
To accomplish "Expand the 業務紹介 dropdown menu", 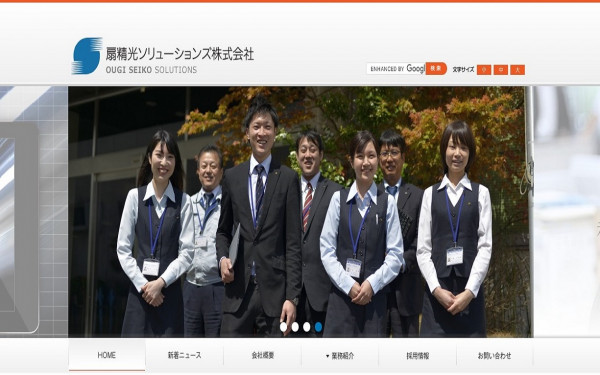I will (x=340, y=355).
